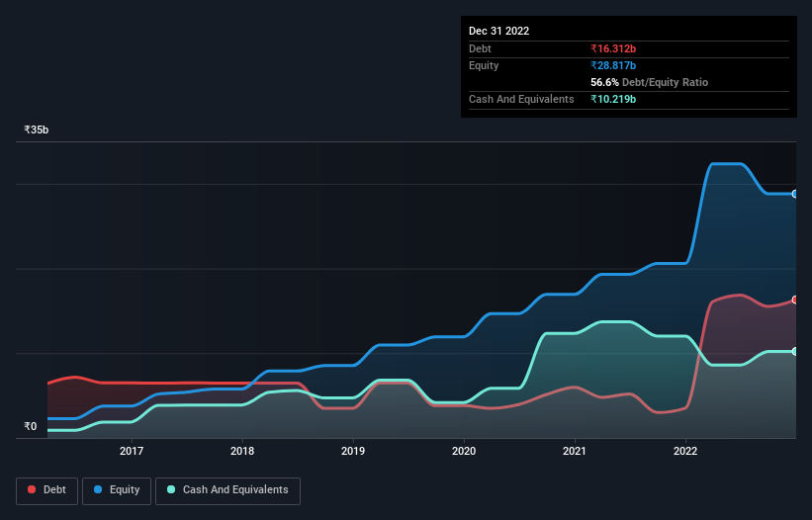Viewport: 812px width, 520px height.
Task: Click the teal Cash And Equivalents legend dot
Action: [171, 489]
